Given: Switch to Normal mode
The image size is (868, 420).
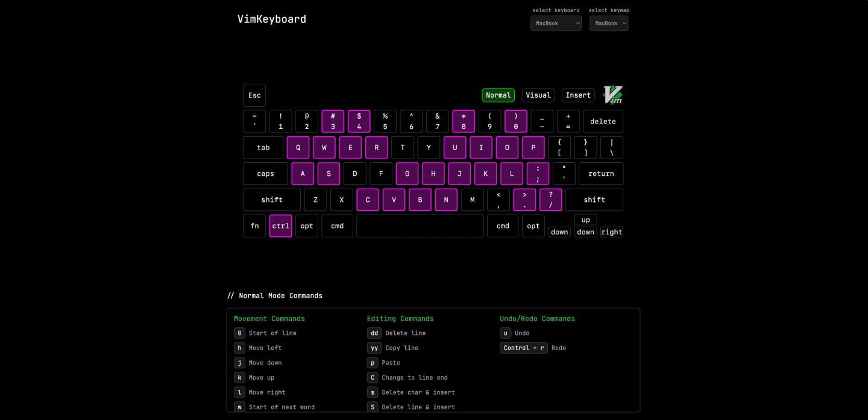Looking at the screenshot, I should click(x=498, y=95).
